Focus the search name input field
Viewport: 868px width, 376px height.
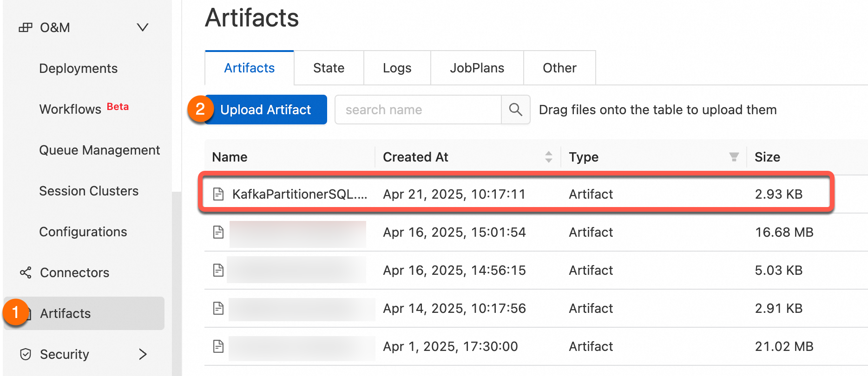point(418,110)
